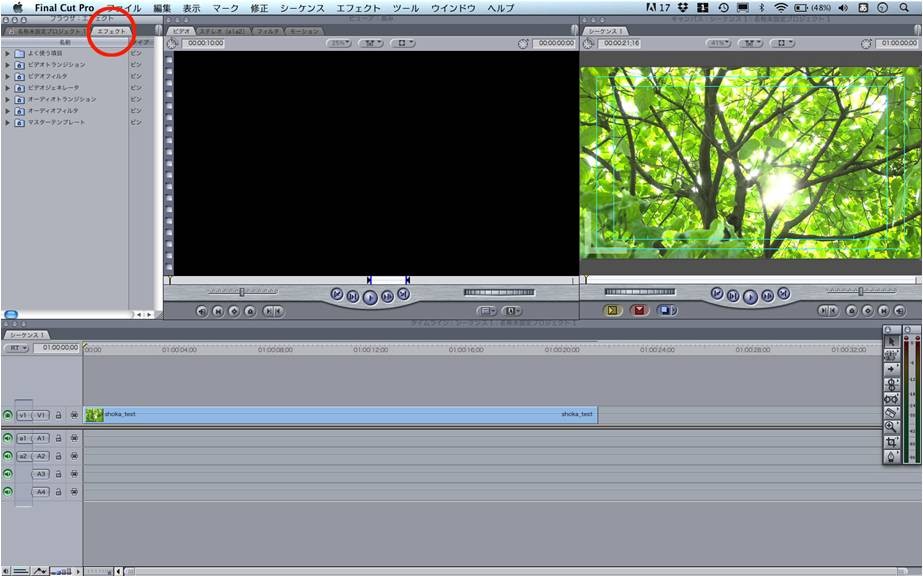
Task: Click Play In to Out in Canvas
Action: (x=733, y=296)
